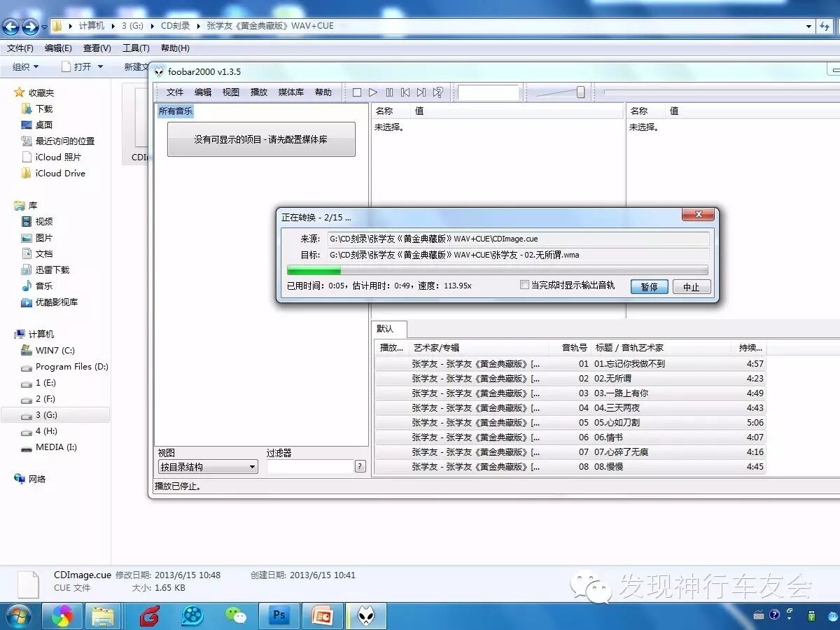
Task: Click the 标题 / 音轨艺术家 column header
Action: pos(661,348)
